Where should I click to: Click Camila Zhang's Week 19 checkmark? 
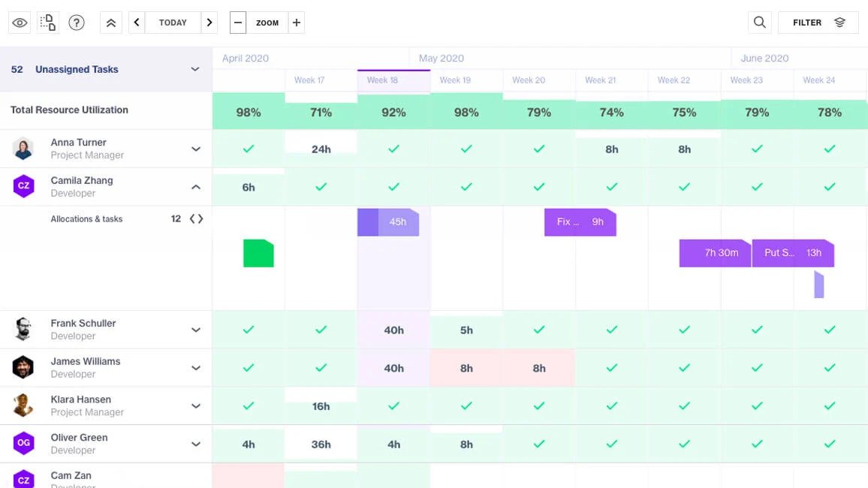tap(466, 187)
